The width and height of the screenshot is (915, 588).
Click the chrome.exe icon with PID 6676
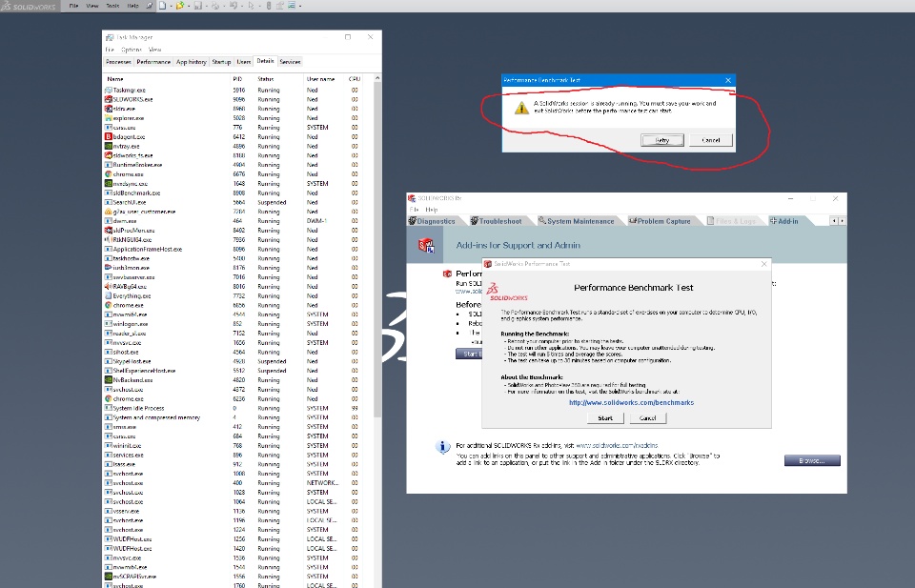109,173
